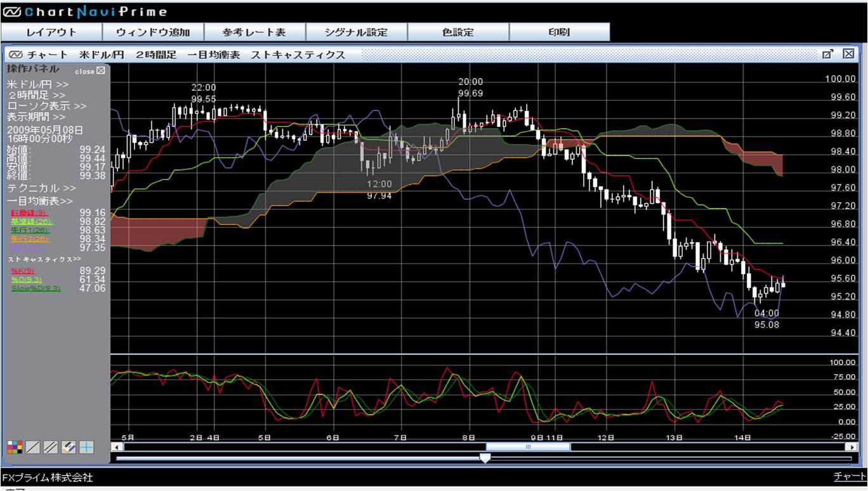The image size is (868, 491).
Task: Click the 終値 close value 99.38
Action: click(93, 176)
